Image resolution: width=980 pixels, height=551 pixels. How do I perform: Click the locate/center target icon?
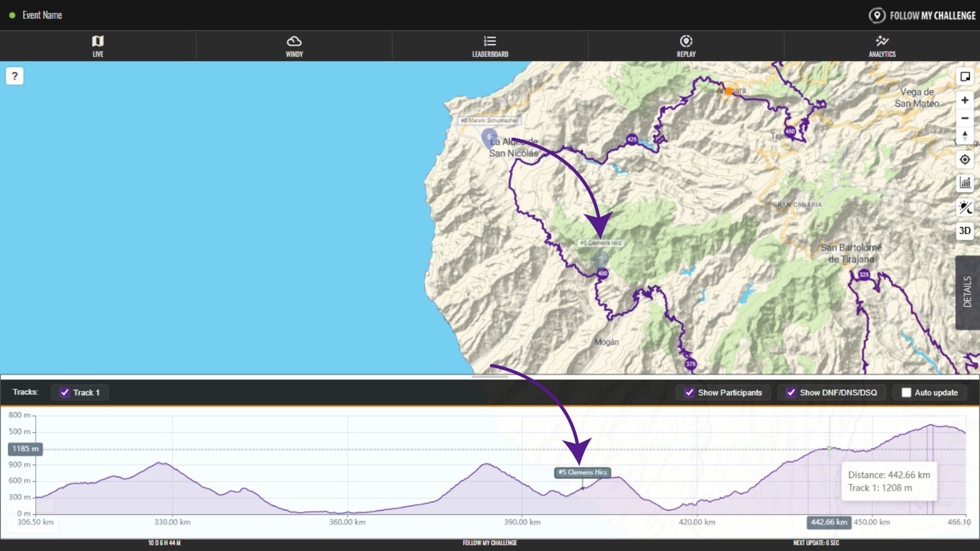(965, 160)
